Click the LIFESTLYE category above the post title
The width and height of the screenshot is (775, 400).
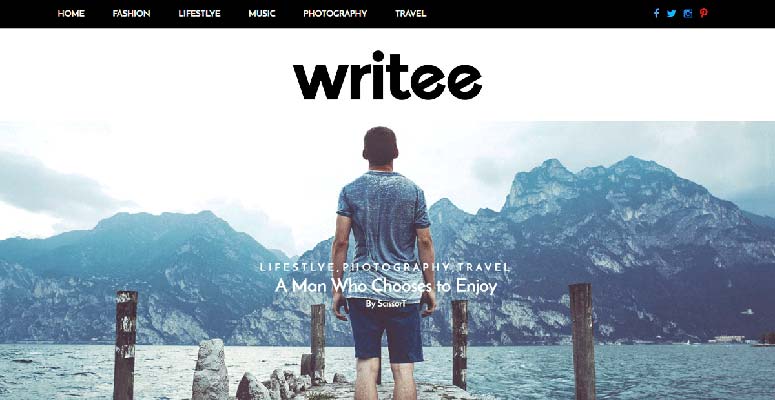[297, 267]
